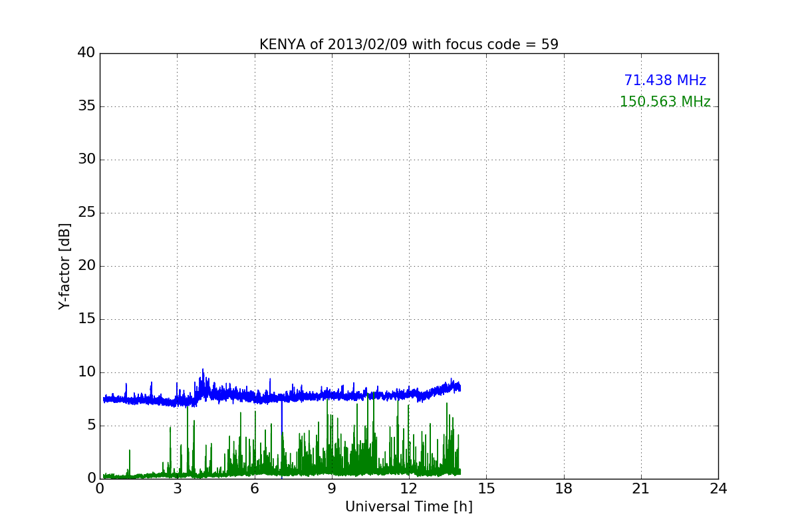This screenshot has height=532, width=798.
Task: Click x-axis tick label '21'
Action: pyautogui.click(x=641, y=489)
